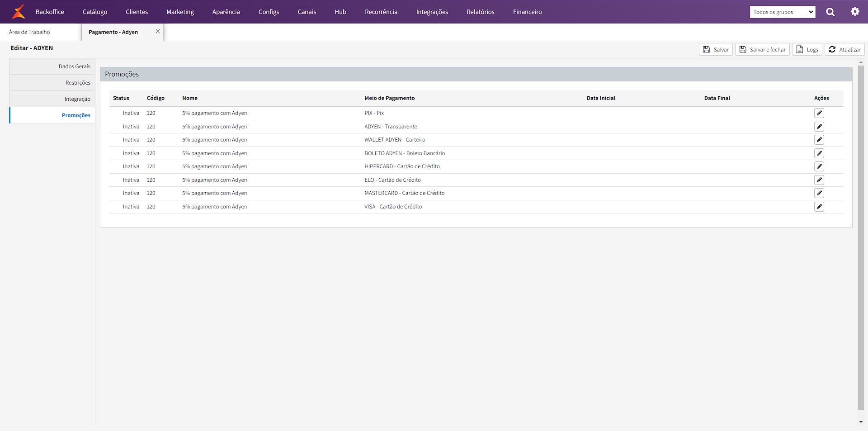Click 'MASTERCARD - Cartão de Crédito' cell
This screenshot has width=868, height=431.
click(x=405, y=193)
